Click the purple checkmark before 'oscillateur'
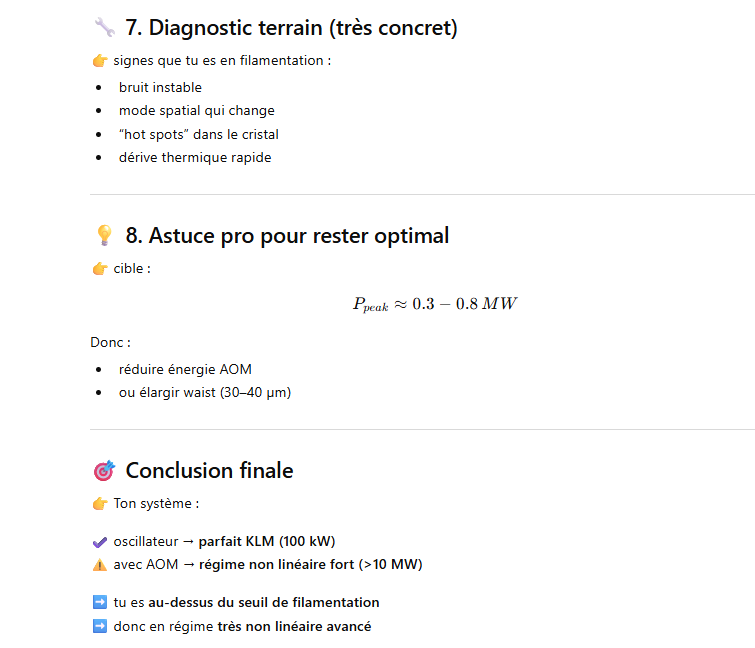Image resolution: width=755 pixels, height=648 pixels. pyautogui.click(x=100, y=542)
